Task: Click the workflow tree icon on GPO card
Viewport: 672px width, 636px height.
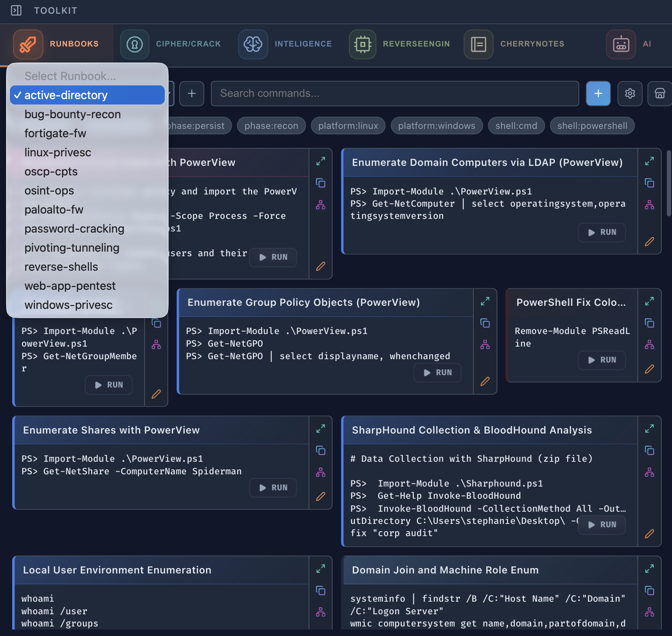Action: (x=485, y=344)
